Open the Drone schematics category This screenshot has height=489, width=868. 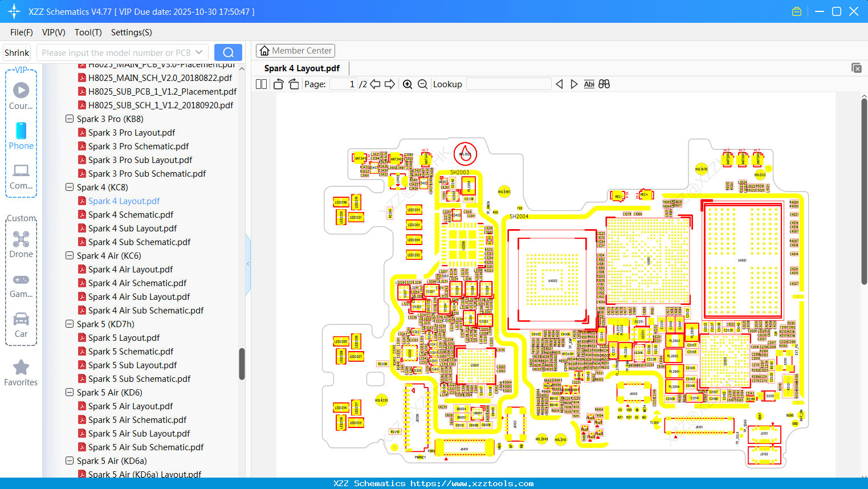tap(21, 244)
